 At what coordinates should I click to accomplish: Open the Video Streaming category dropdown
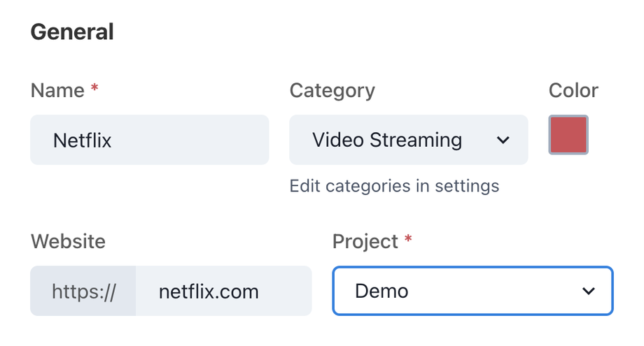(x=408, y=140)
